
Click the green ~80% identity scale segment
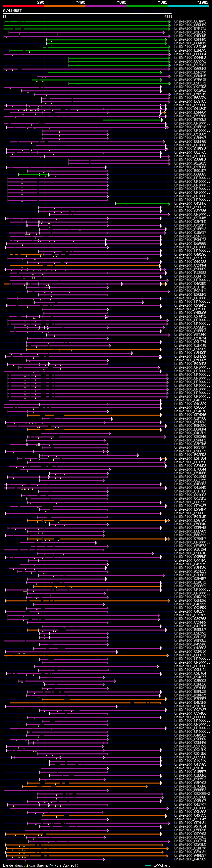147,6
